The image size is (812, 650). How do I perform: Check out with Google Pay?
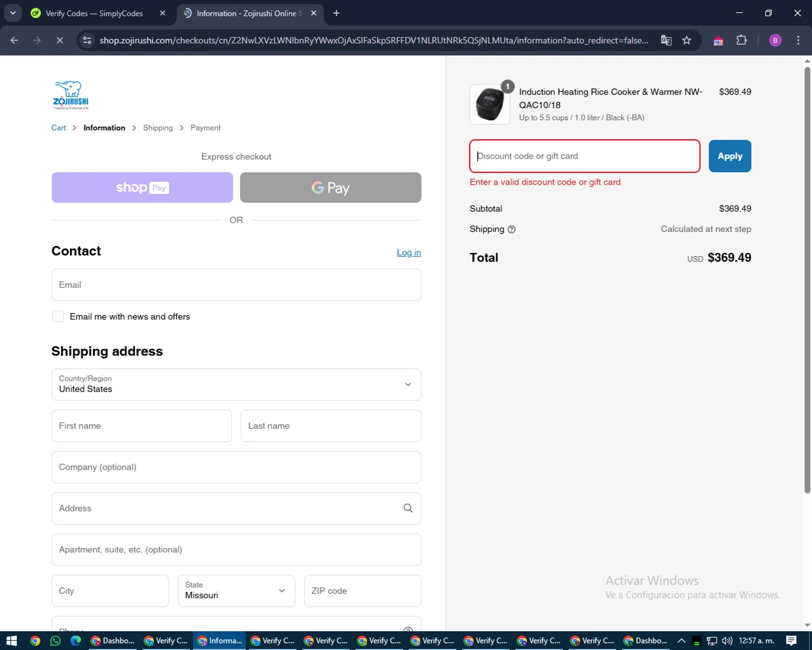tap(331, 187)
